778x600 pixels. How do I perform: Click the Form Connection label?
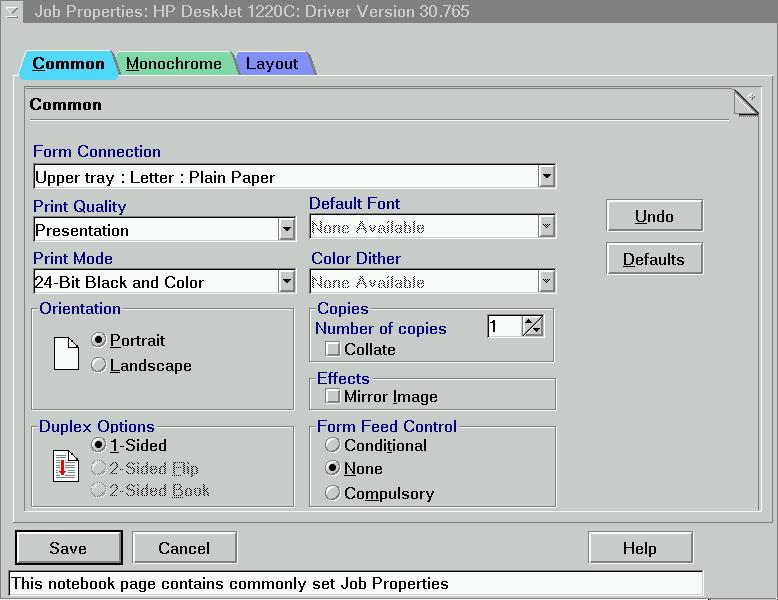click(97, 151)
